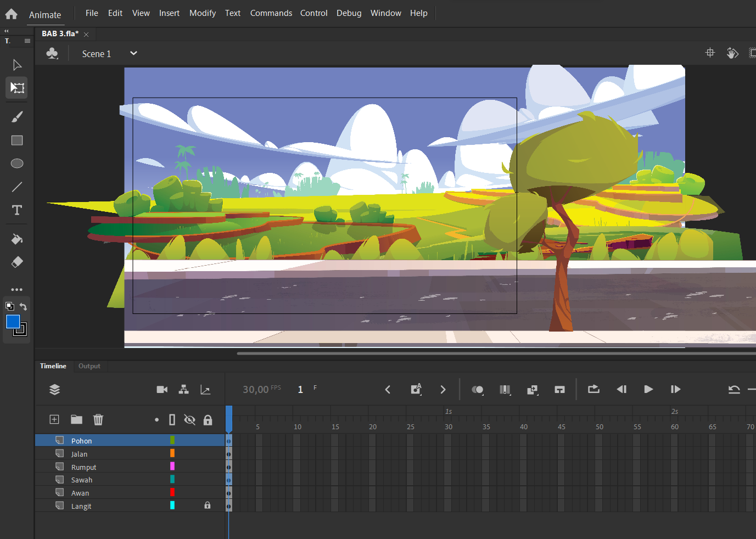Open the Modify menu
The width and height of the screenshot is (756, 539).
203,13
